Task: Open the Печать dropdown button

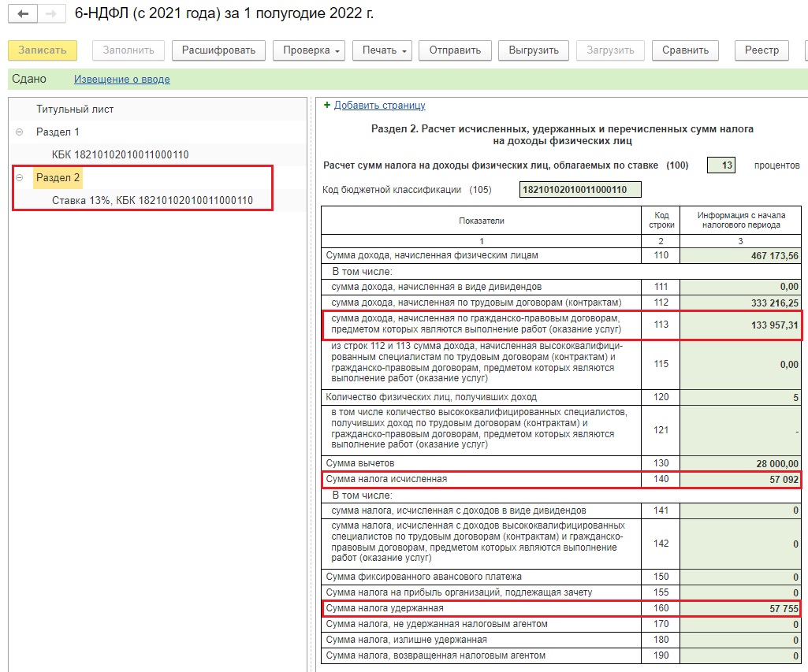Action: tap(382, 50)
